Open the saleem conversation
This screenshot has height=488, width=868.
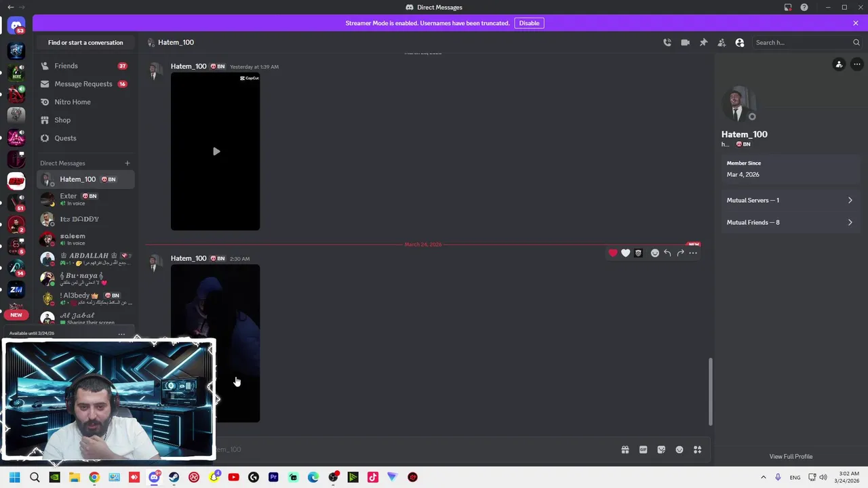(85, 239)
